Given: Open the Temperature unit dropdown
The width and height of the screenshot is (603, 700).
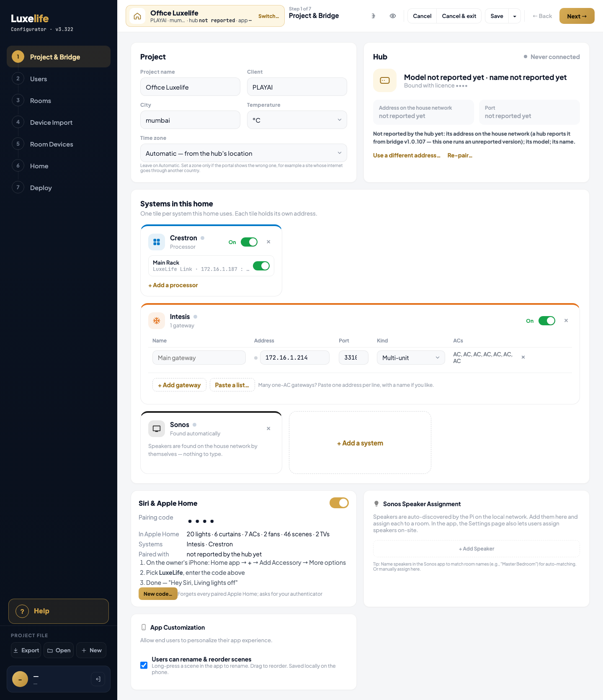Looking at the screenshot, I should point(297,120).
